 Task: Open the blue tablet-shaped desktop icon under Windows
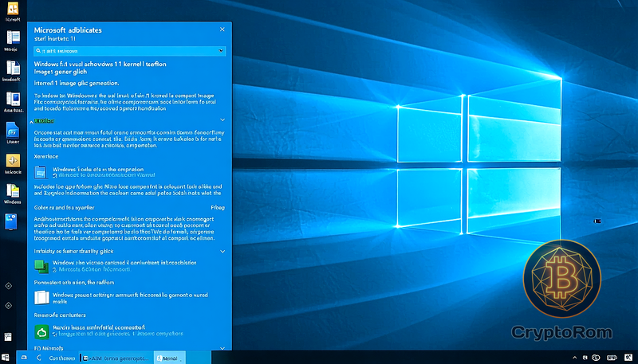[11, 221]
